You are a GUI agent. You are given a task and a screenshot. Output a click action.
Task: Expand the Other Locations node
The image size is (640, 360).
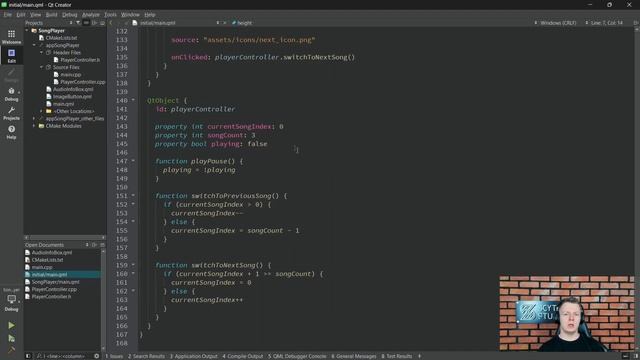(42, 111)
